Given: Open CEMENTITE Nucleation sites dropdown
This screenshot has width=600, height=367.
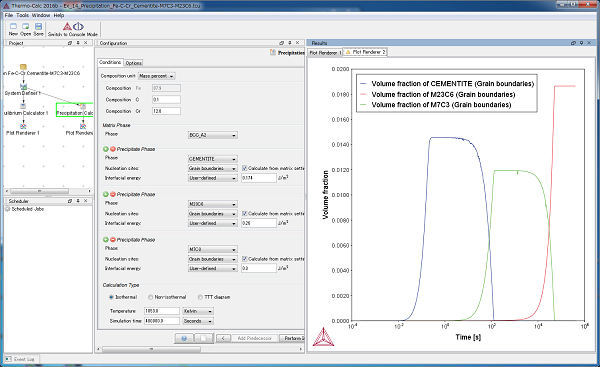Looking at the screenshot, I should point(213,168).
